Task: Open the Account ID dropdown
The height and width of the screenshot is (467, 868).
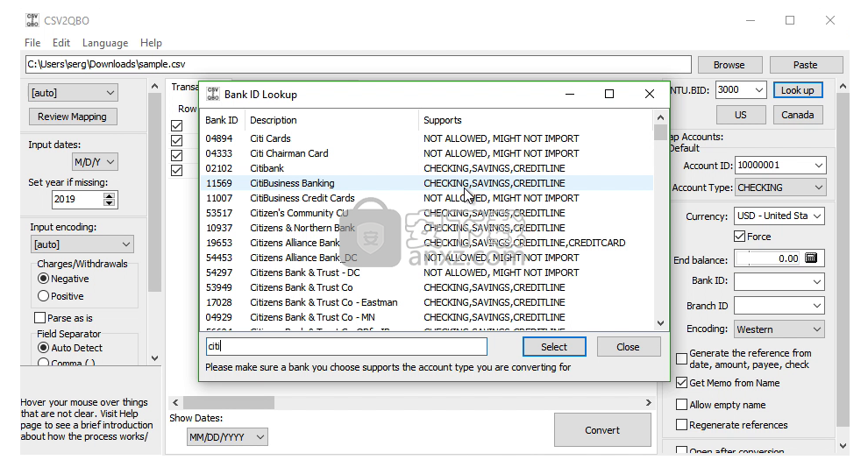Action: [x=818, y=165]
